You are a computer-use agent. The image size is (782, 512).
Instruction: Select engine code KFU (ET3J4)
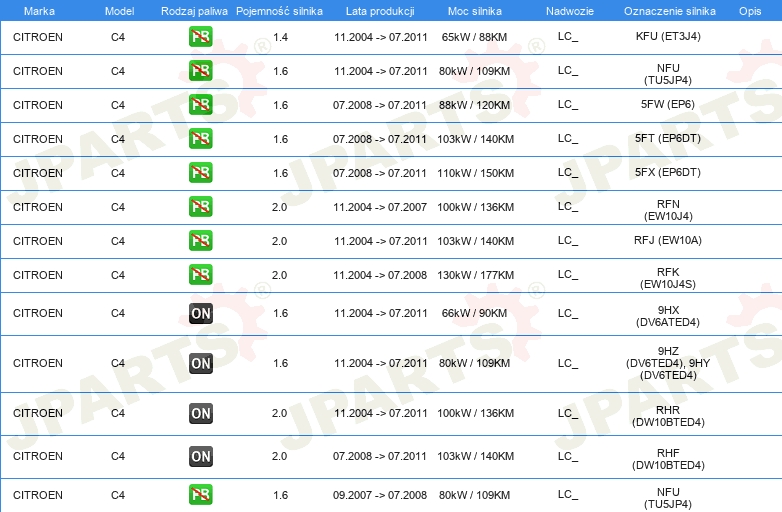668,36
